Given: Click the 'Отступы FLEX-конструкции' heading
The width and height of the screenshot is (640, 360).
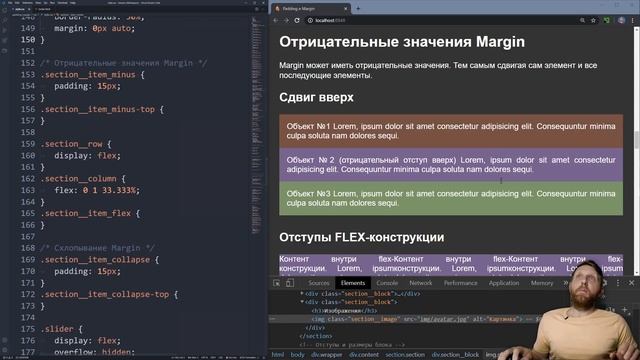Looking at the screenshot, I should 362,237.
